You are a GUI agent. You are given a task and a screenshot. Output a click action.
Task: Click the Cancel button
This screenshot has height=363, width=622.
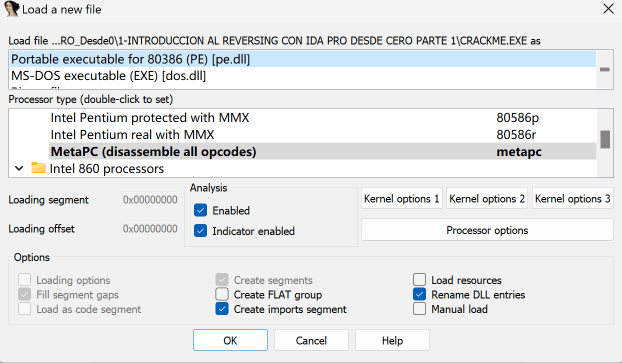(x=311, y=340)
